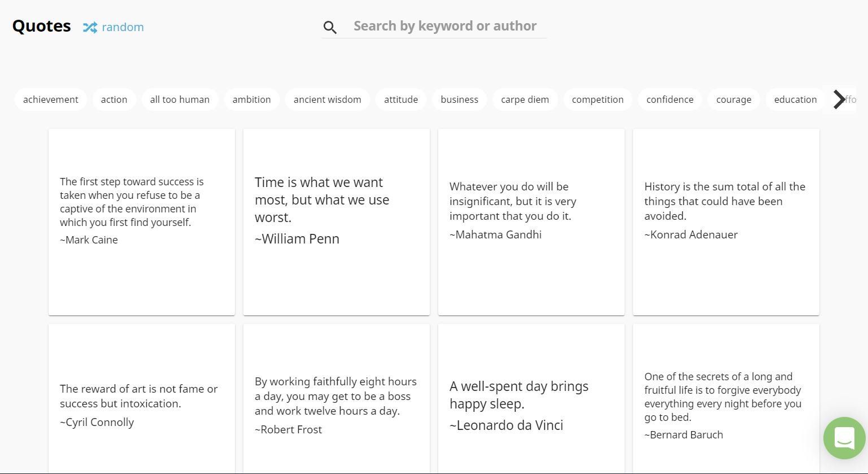Open the green chat widget icon
Image resolution: width=868 pixels, height=474 pixels.
844,437
